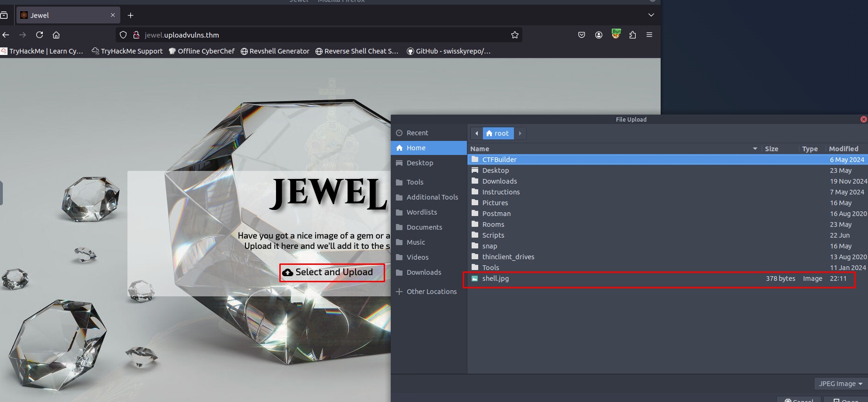Screen dimensions: 868x402
Task: Open GitHub swisskyrepo bookmark
Action: tap(449, 51)
